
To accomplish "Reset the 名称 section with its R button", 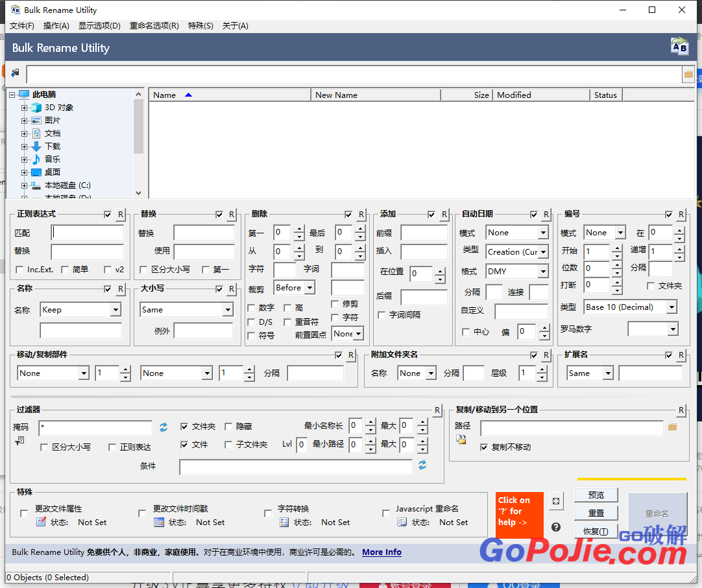I will point(121,289).
